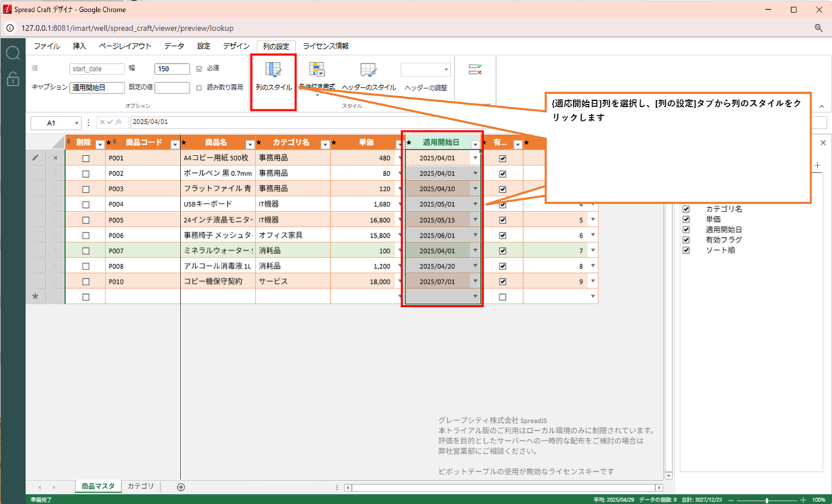Click the 列のスタイル column style icon
This screenshot has width=832, height=504.
click(273, 71)
